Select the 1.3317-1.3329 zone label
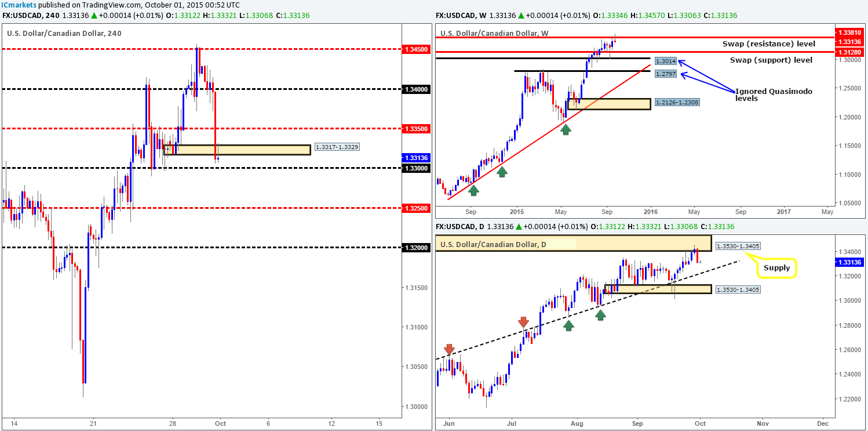 (338, 147)
